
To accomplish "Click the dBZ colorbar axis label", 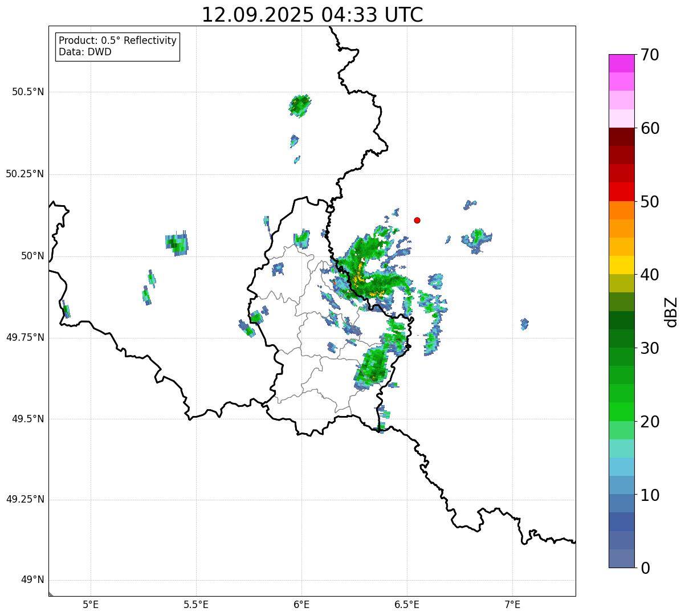I will (671, 312).
